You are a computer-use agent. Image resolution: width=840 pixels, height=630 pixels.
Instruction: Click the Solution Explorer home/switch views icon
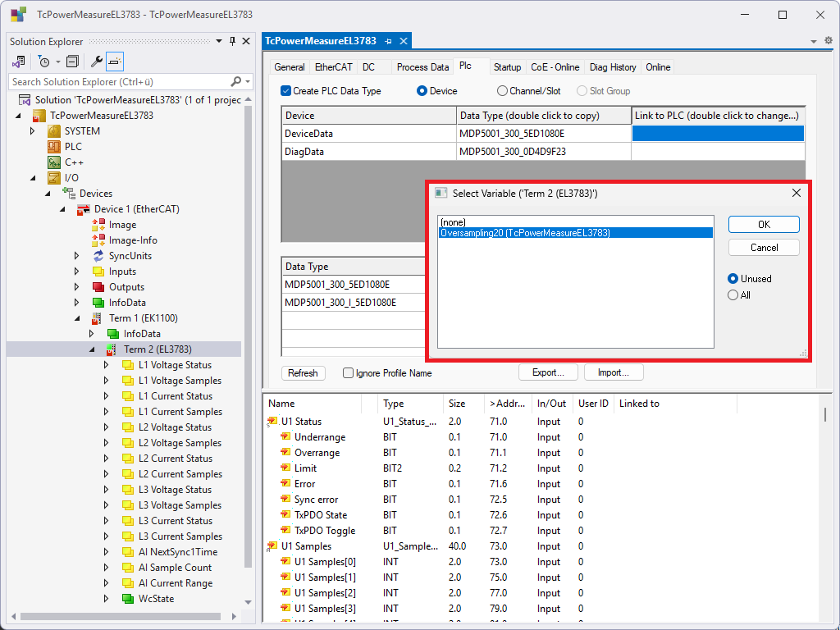point(19,62)
